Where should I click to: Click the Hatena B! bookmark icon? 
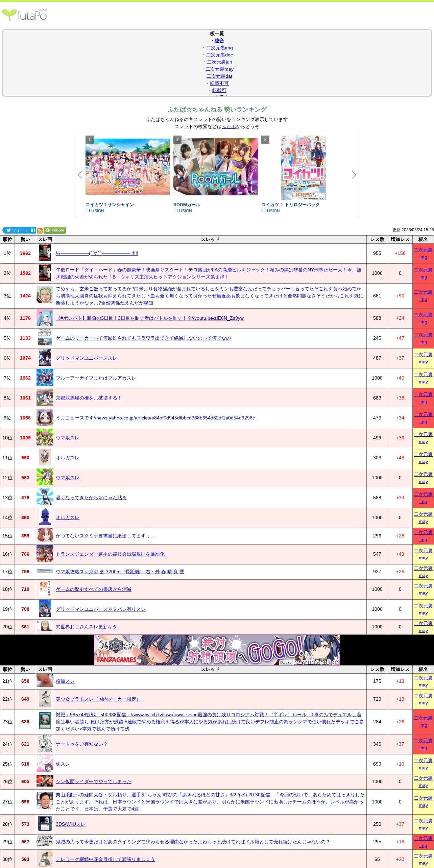click(33, 230)
